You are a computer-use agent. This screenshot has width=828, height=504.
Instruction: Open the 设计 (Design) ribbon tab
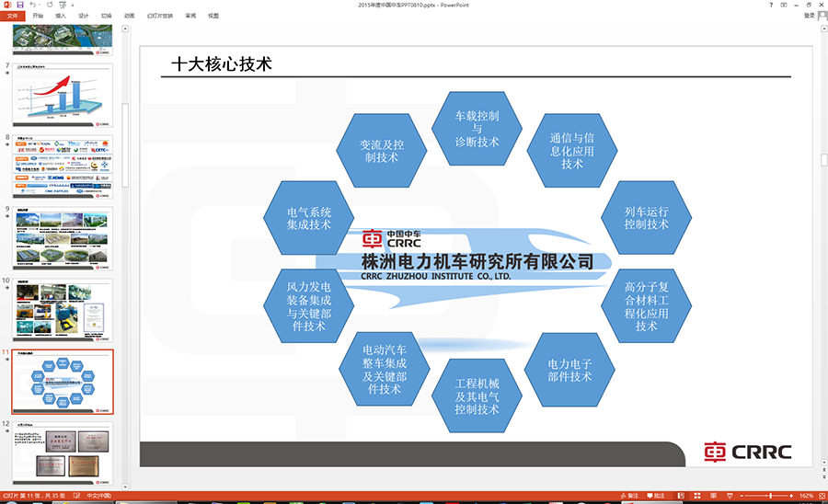[x=84, y=16]
